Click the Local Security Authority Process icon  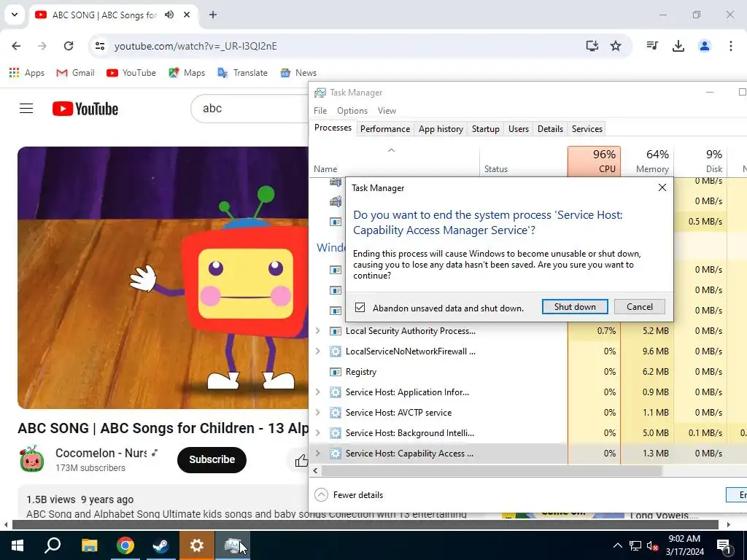coord(336,331)
